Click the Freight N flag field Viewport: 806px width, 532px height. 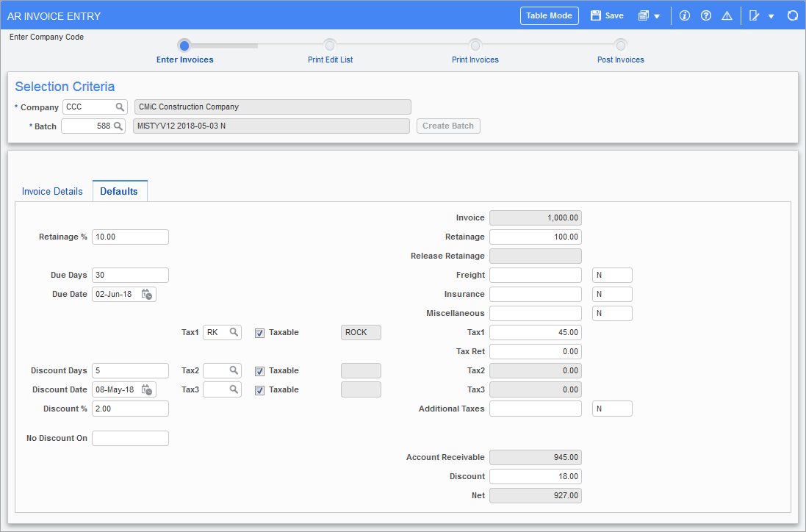tap(612, 275)
